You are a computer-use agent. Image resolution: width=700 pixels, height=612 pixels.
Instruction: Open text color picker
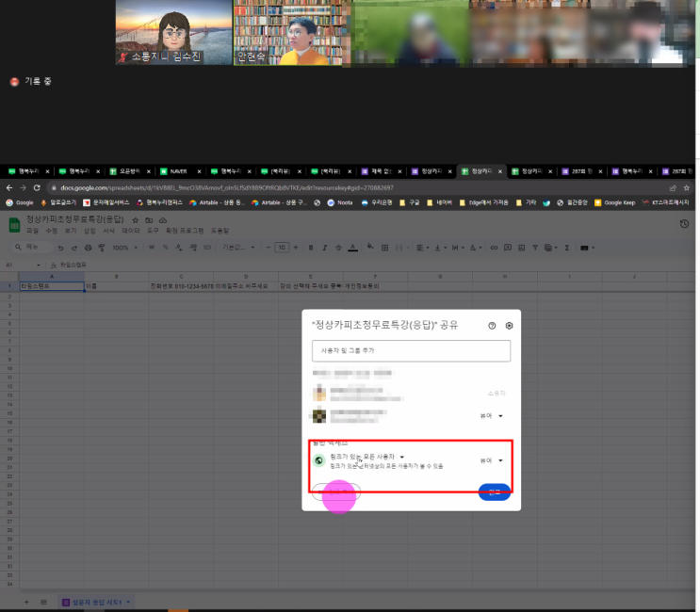(352, 248)
